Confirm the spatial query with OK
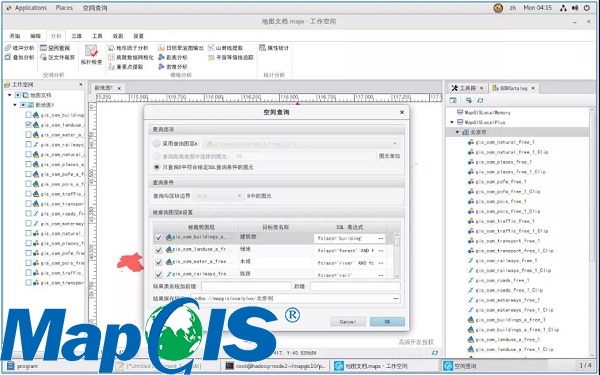 coord(387,321)
